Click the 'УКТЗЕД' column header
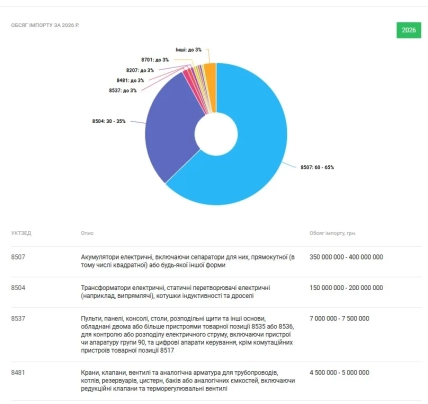The width and height of the screenshot is (428, 404). [21, 233]
